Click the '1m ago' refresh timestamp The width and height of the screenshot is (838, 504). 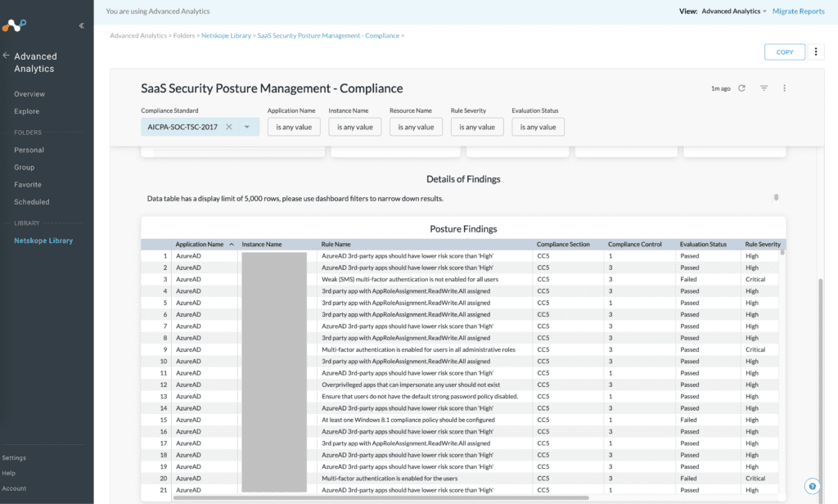click(720, 88)
